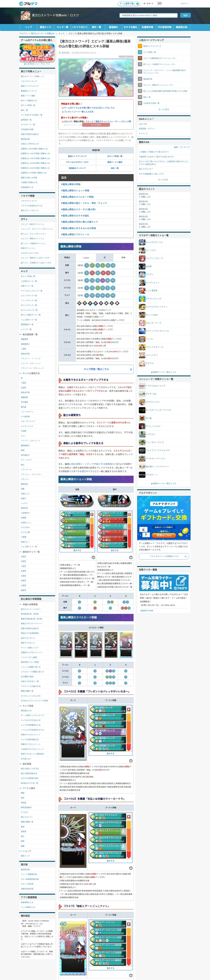The height and width of the screenshot is (980, 210).
Task: Click the ログイン link in header
Action: point(184,3)
